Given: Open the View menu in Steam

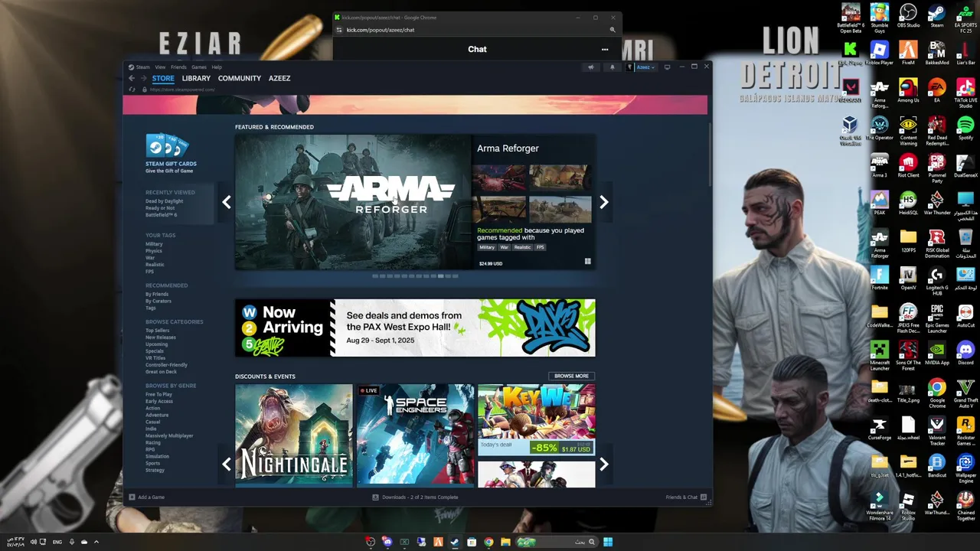Looking at the screenshot, I should (x=160, y=67).
